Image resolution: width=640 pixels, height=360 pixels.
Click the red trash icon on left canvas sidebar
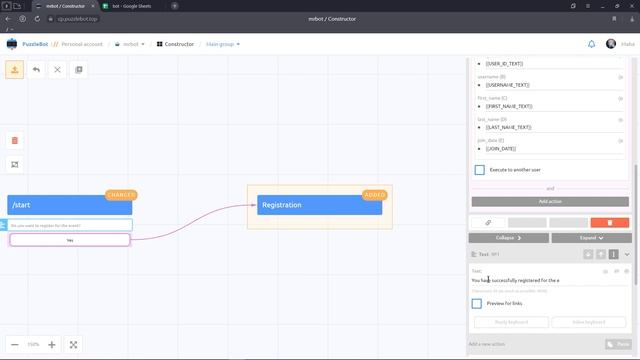coord(15,140)
